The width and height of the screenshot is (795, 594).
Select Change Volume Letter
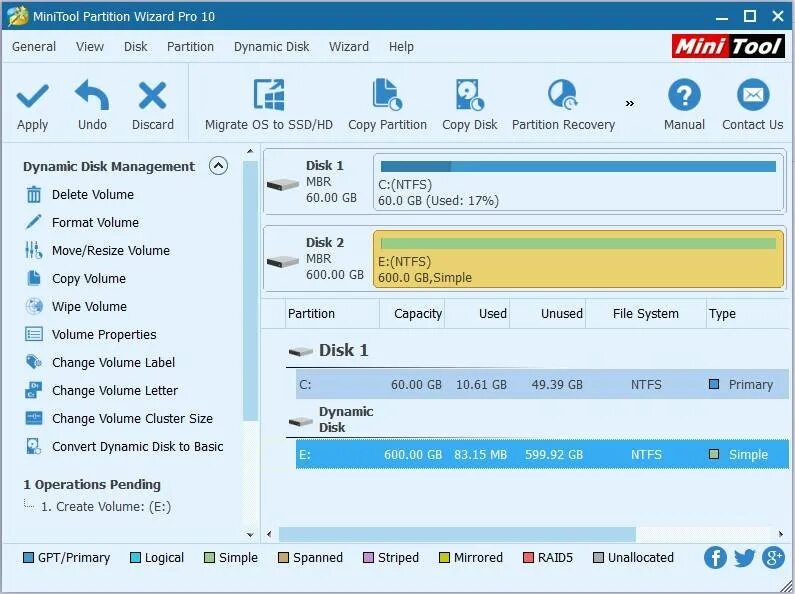pyautogui.click(x=115, y=390)
